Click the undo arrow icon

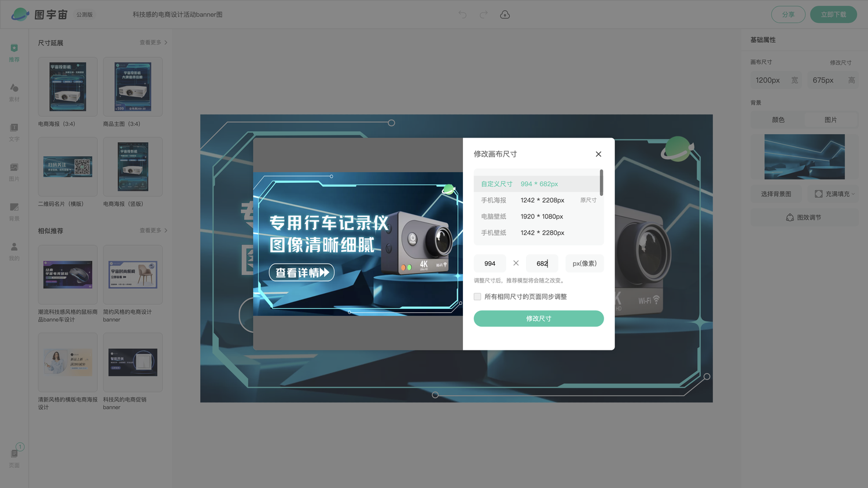point(462,14)
